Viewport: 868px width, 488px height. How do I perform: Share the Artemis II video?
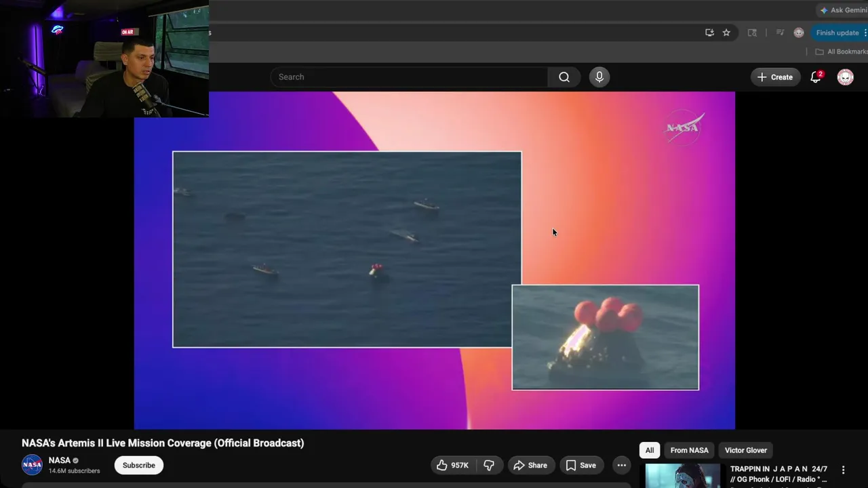pos(530,465)
